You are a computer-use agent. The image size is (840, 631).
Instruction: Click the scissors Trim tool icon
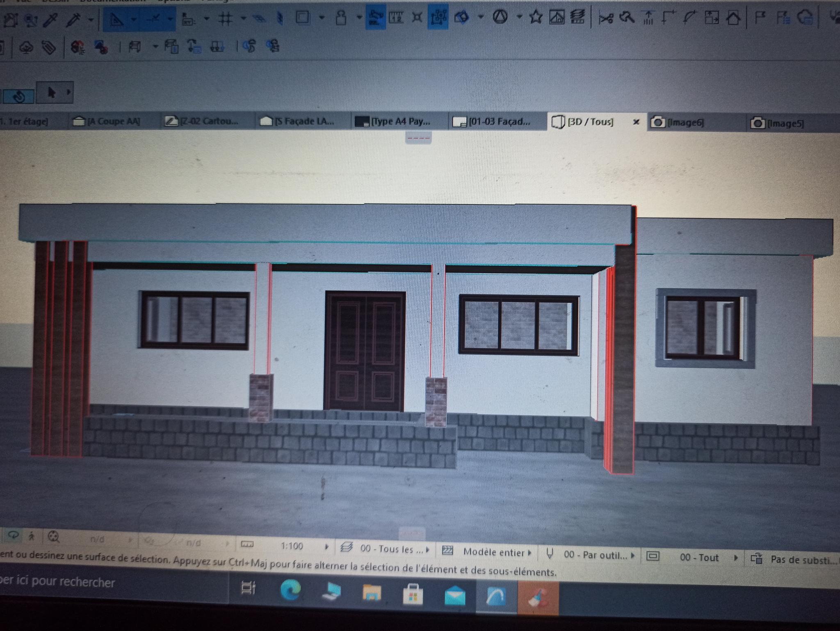pos(606,18)
